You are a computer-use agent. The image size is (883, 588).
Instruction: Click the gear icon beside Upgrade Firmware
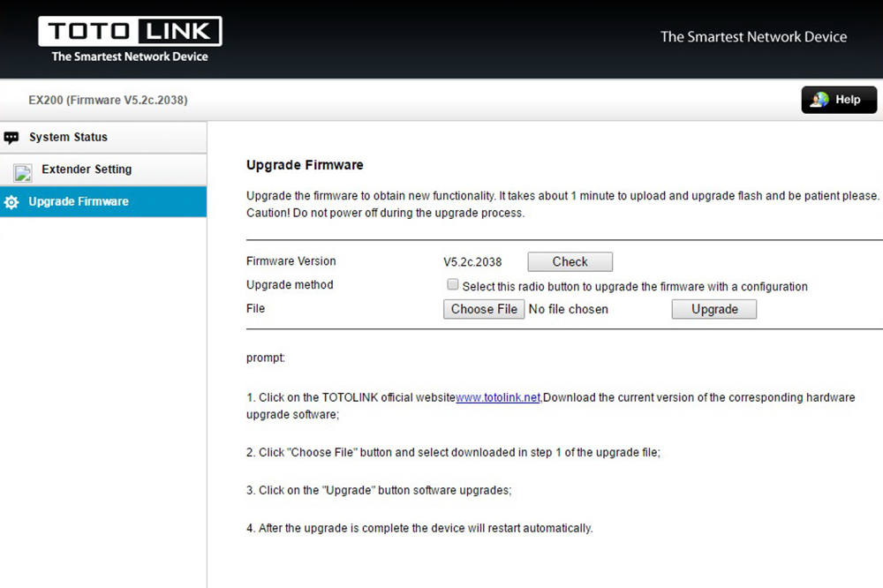coord(11,202)
